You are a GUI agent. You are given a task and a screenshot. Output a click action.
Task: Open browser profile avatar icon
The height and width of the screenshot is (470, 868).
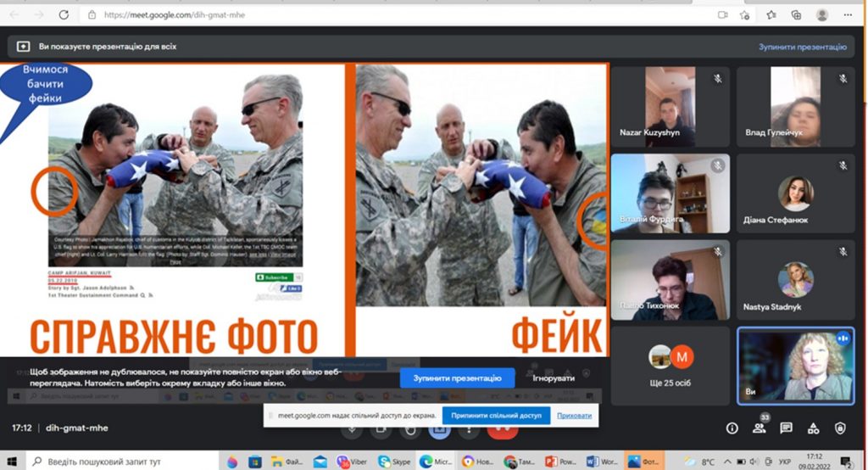point(821,14)
